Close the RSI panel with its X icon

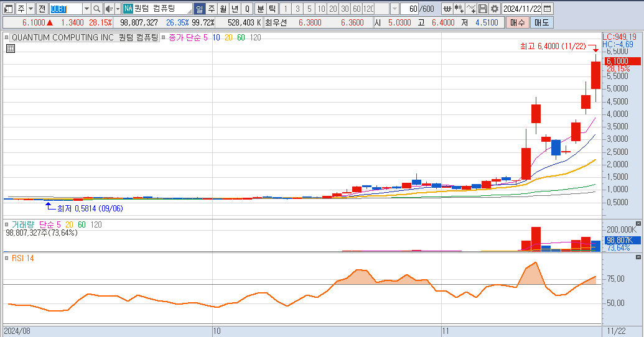(638, 257)
